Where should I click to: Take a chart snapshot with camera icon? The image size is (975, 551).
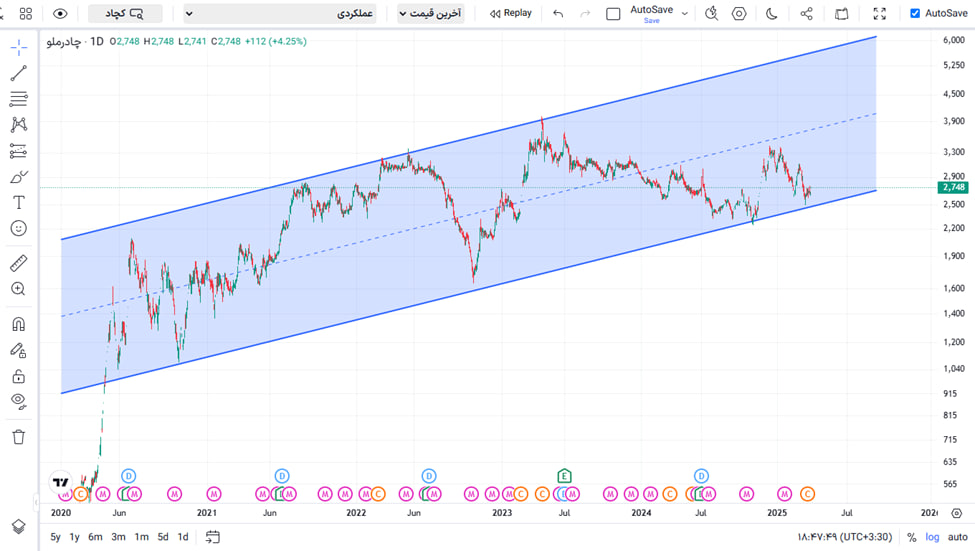tap(842, 14)
